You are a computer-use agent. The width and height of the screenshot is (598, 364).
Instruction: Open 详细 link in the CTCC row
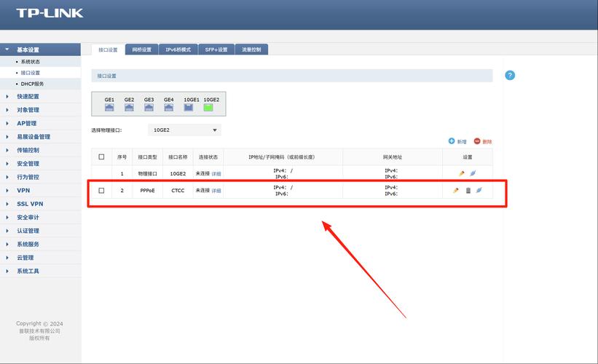coord(216,191)
